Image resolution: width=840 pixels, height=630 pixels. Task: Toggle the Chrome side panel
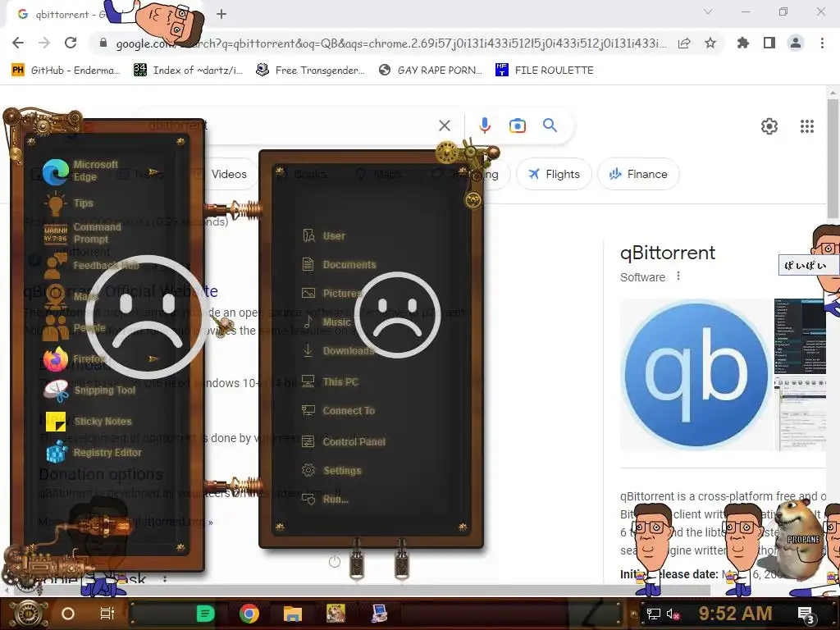[769, 43]
